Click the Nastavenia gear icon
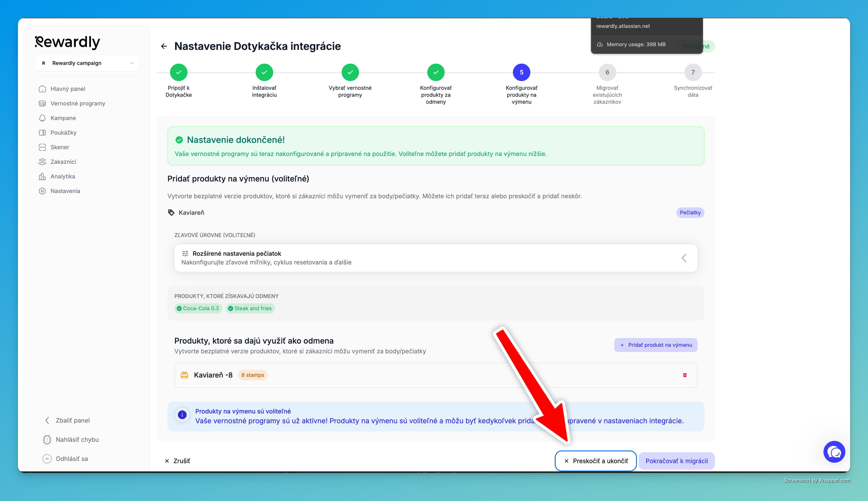 42,191
